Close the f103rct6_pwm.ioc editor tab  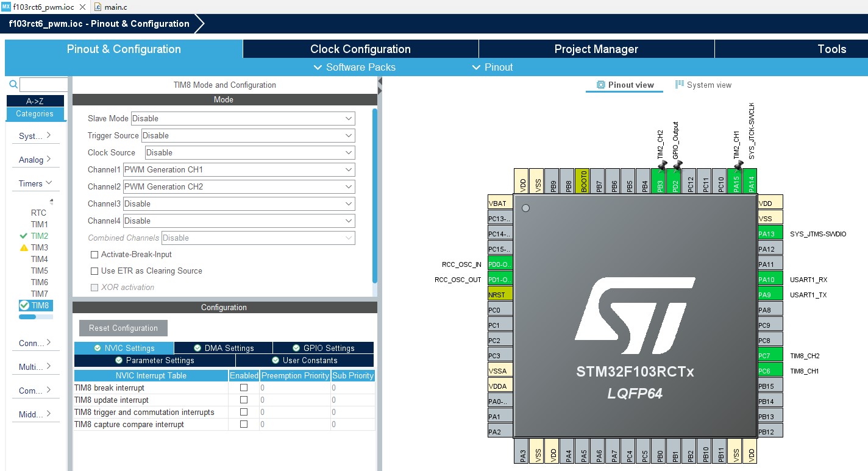[83, 7]
